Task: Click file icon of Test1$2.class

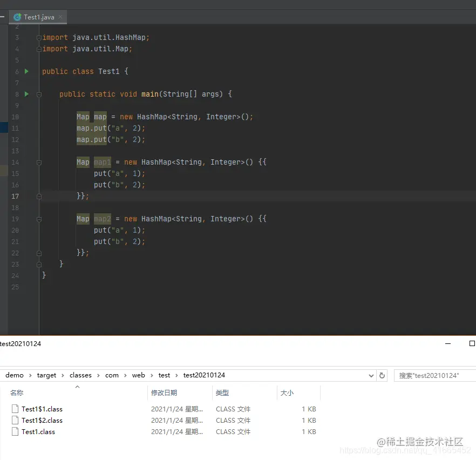Action: [15, 420]
